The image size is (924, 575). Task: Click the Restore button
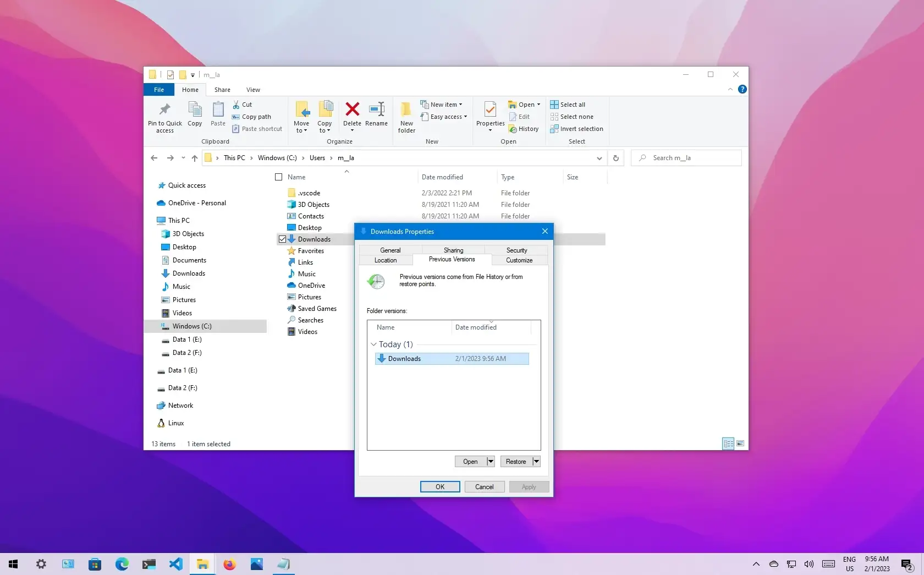point(516,462)
